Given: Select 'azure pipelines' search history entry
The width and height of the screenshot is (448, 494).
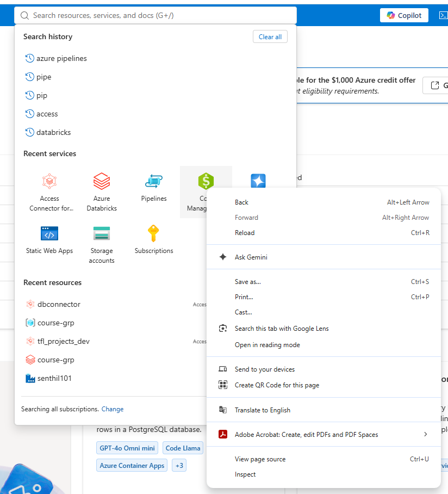Looking at the screenshot, I should coord(61,58).
